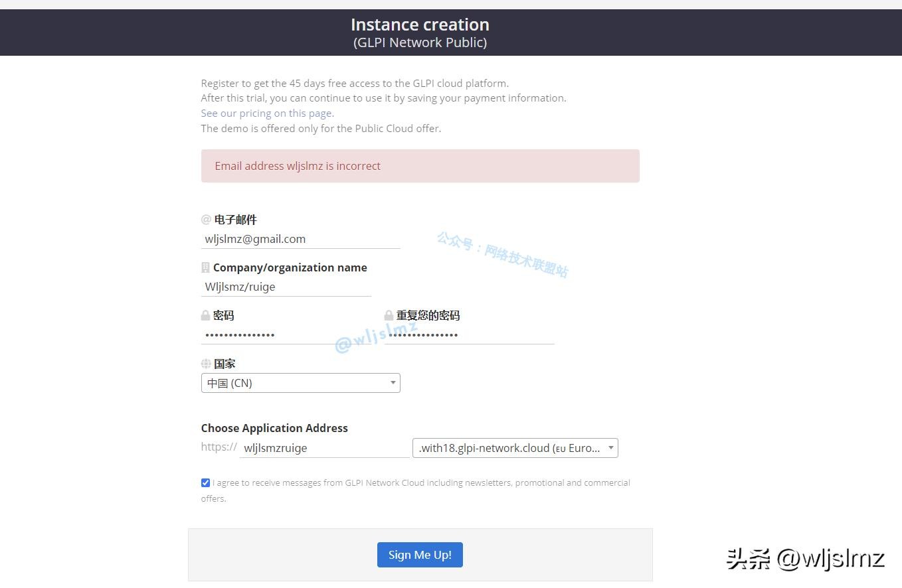The image size is (902, 588).
Task: Expand the .with18.glpi-network.cloud domain dropdown
Action: [x=515, y=448]
